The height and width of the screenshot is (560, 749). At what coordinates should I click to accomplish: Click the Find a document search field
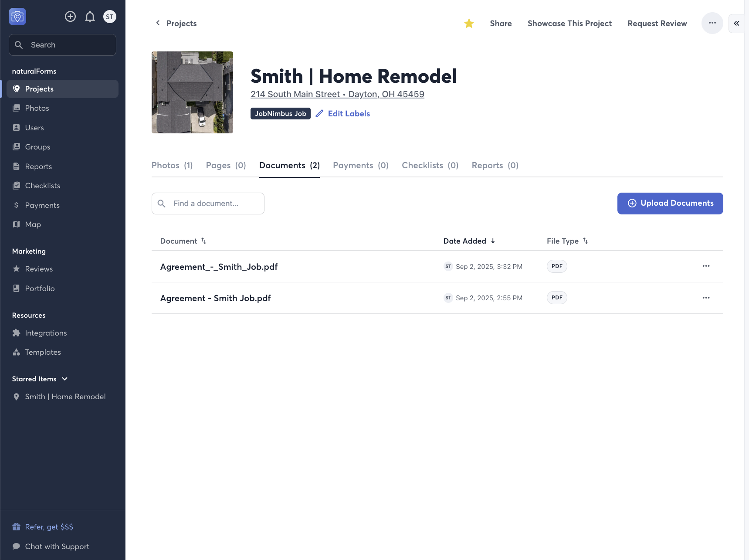click(208, 204)
